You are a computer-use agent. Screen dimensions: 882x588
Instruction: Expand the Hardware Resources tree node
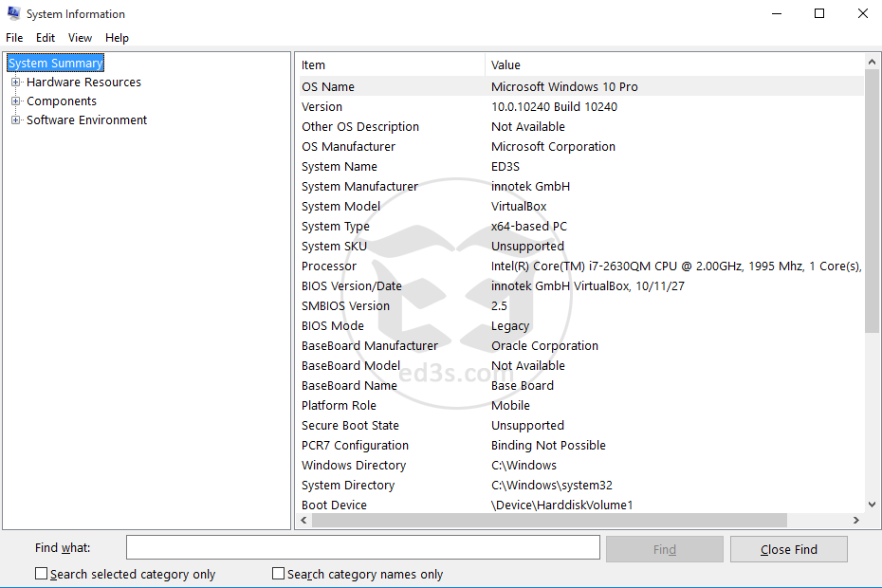pos(15,83)
